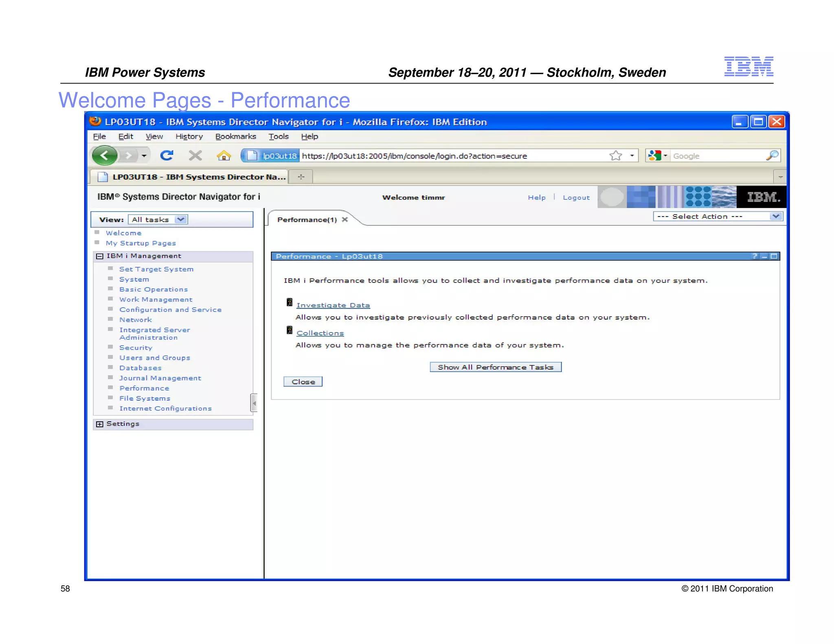Screen dimensions: 834x644
Task: Click the Collections link
Action: point(320,333)
